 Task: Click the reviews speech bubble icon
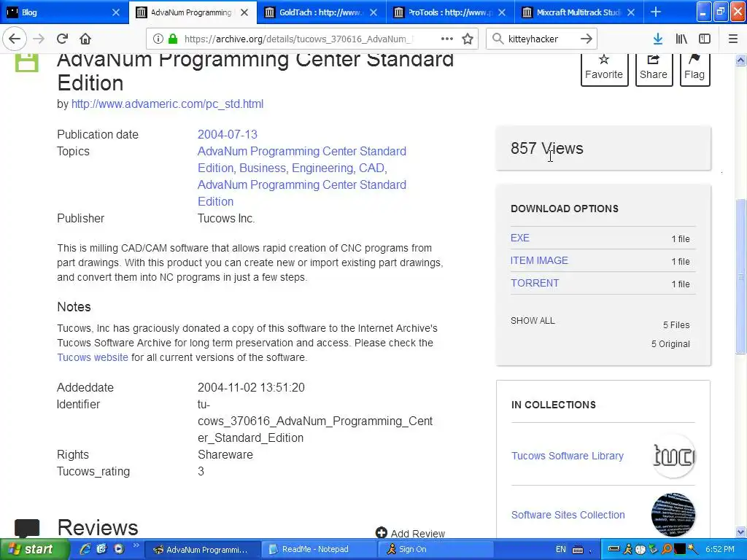pos(27,528)
